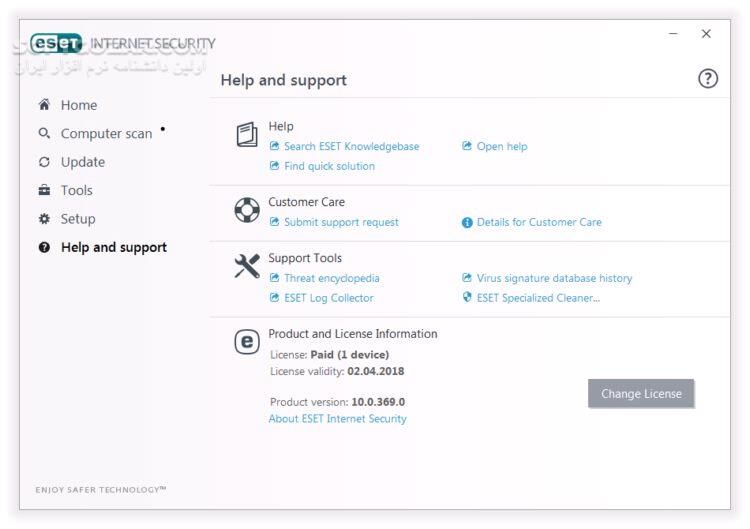Open the Tools menu item

pos(76,190)
